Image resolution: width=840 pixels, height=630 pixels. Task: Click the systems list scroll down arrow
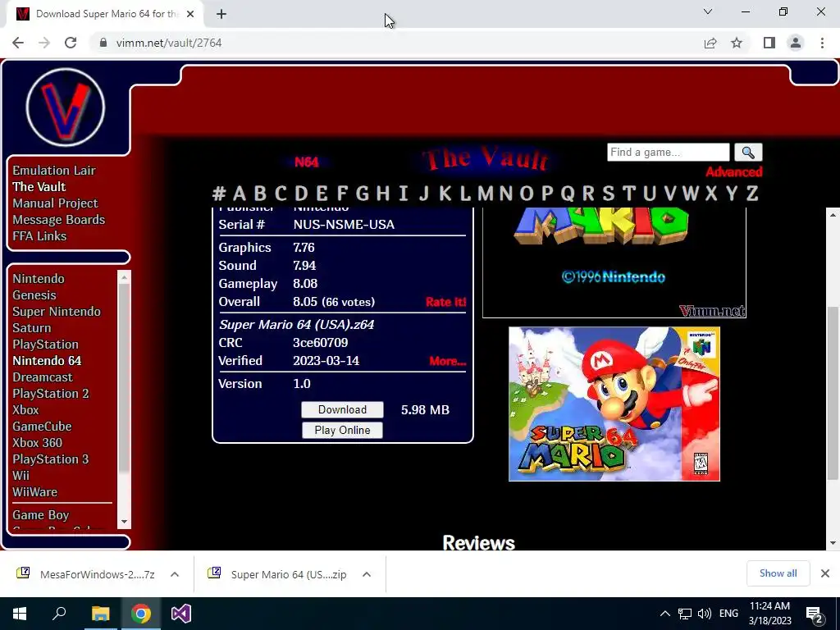point(125,521)
